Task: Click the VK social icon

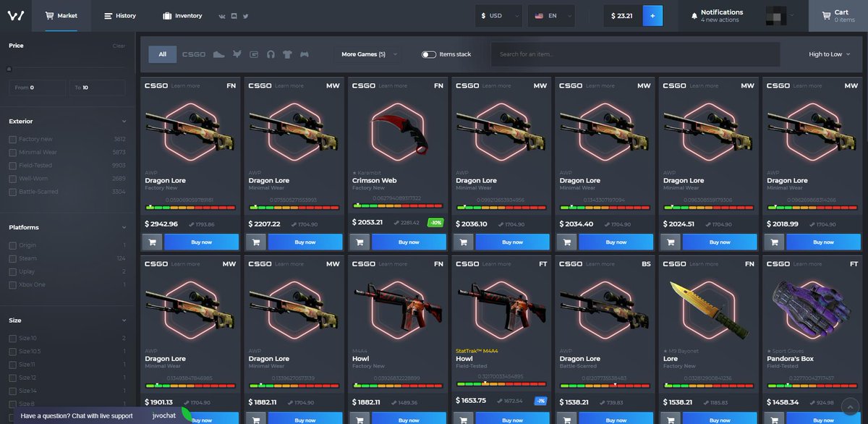Action: coord(223,16)
